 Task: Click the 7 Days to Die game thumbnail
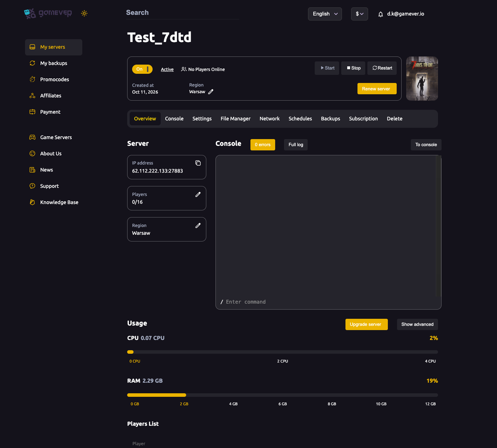[x=422, y=79]
